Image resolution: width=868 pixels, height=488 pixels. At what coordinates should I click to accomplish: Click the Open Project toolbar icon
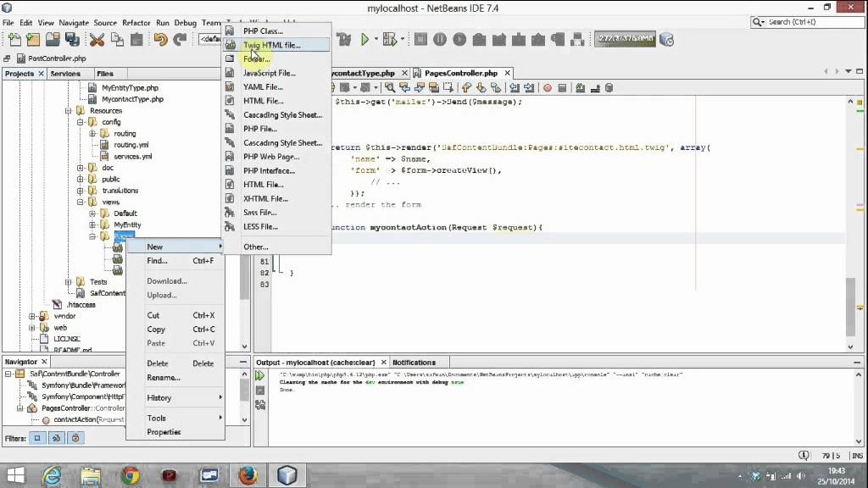click(x=53, y=39)
